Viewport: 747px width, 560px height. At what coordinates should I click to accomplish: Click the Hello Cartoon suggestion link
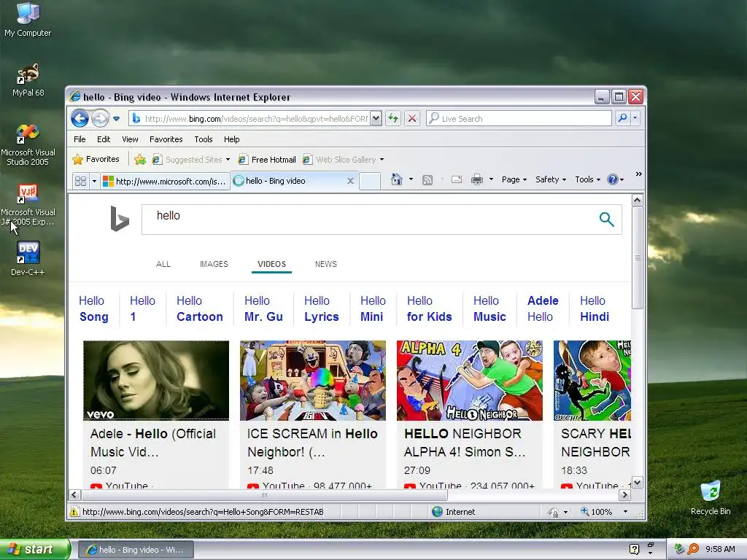[x=200, y=308]
